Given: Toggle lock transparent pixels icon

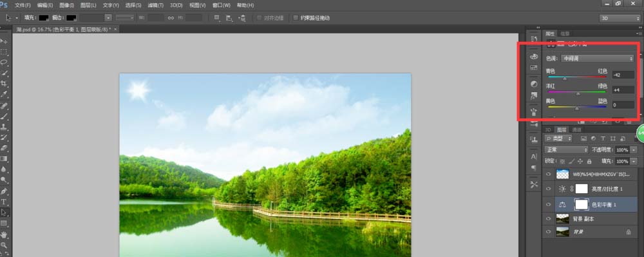Looking at the screenshot, I should click(x=562, y=161).
